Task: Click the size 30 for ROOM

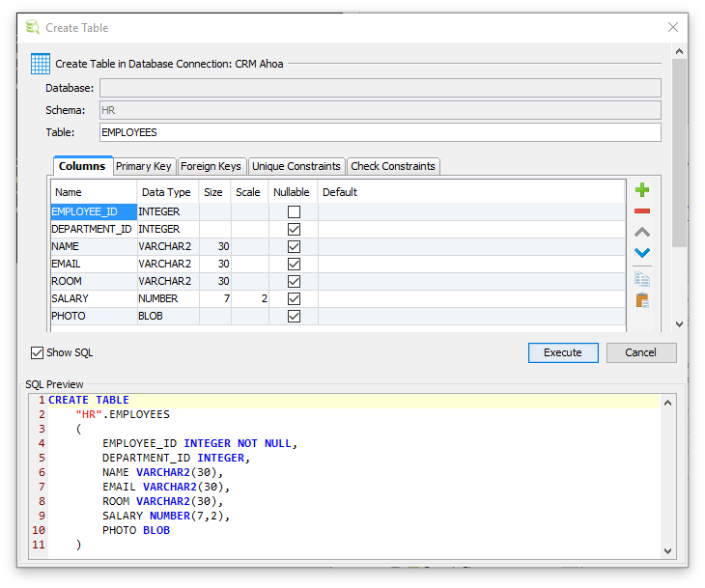Action: click(215, 281)
